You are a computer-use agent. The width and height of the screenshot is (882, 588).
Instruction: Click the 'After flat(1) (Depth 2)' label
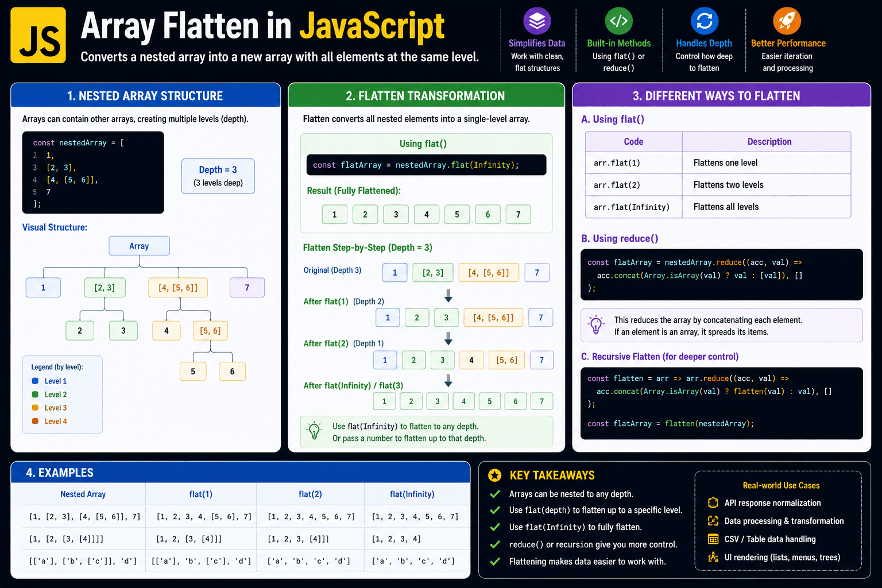click(x=343, y=301)
